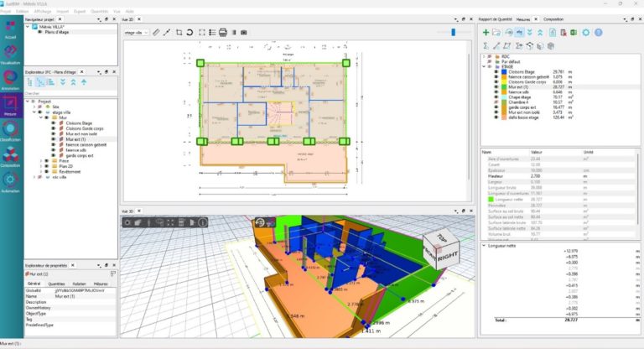Click the blue Cloisons Etage color swatch
644x349 pixels.
coord(504,71)
